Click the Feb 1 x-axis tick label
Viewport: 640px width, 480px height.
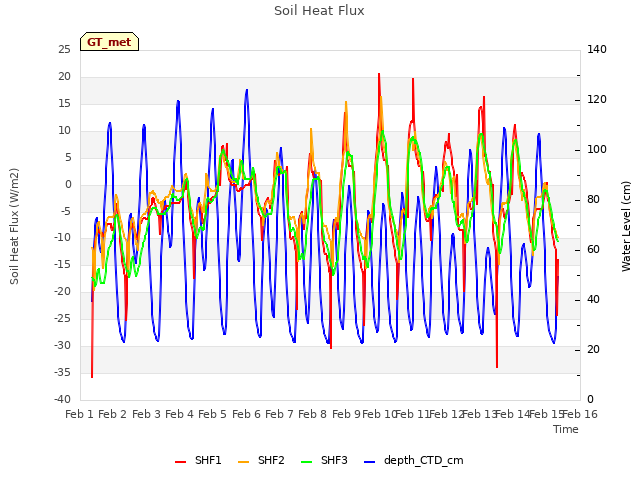(80, 414)
